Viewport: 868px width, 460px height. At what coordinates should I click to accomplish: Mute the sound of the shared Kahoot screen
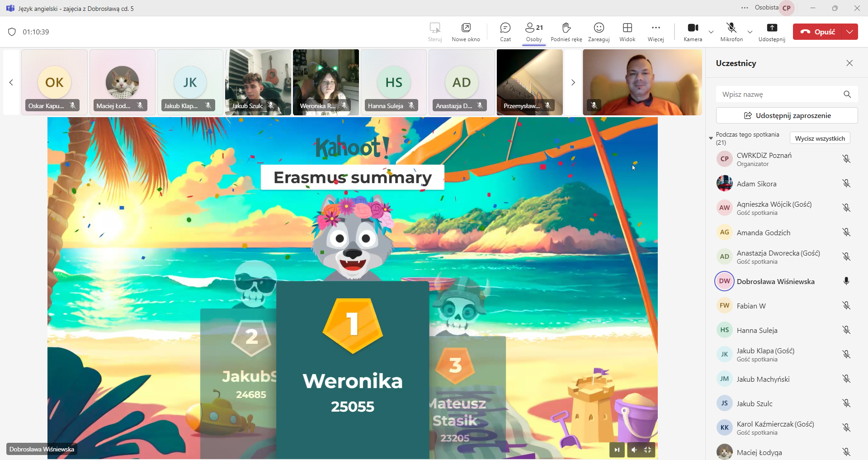[634, 450]
